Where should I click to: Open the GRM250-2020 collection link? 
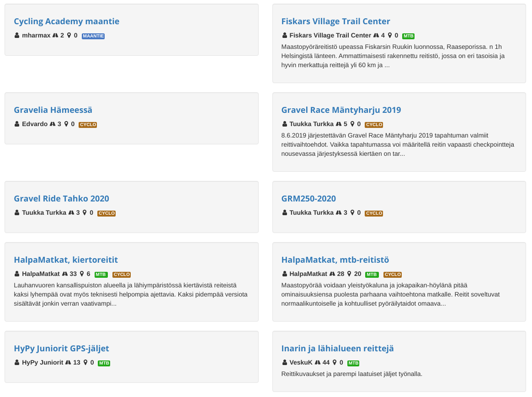(309, 199)
